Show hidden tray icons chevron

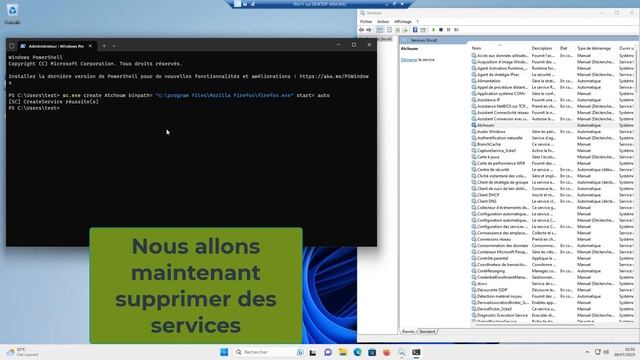click(587, 352)
